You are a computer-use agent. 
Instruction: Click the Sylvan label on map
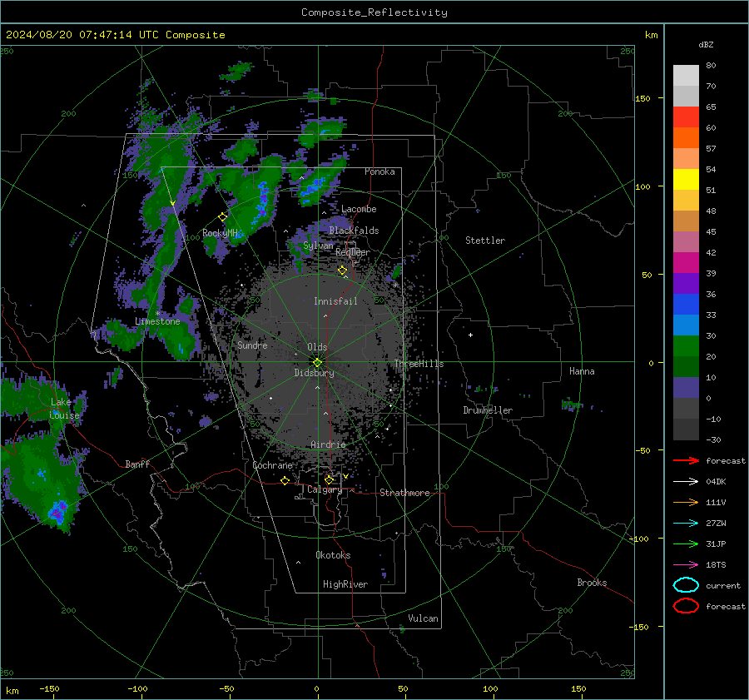[x=319, y=246]
